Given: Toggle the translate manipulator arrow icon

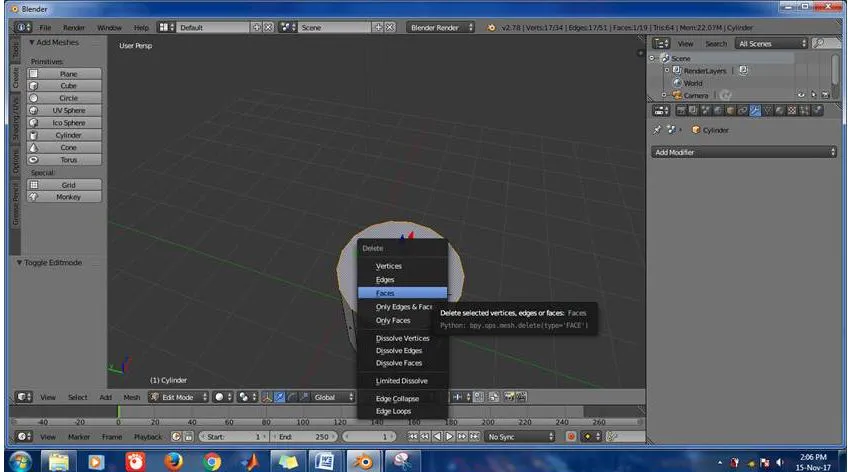Looking at the screenshot, I should click(x=280, y=397).
